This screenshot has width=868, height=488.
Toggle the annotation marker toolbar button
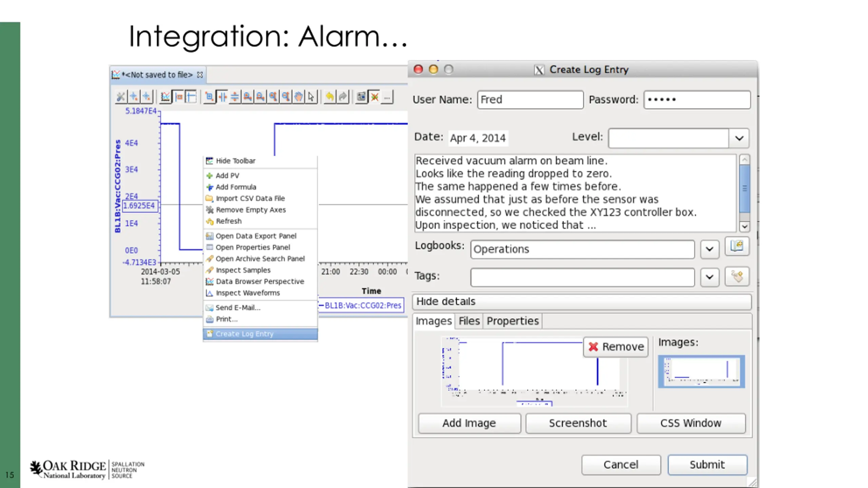point(179,97)
